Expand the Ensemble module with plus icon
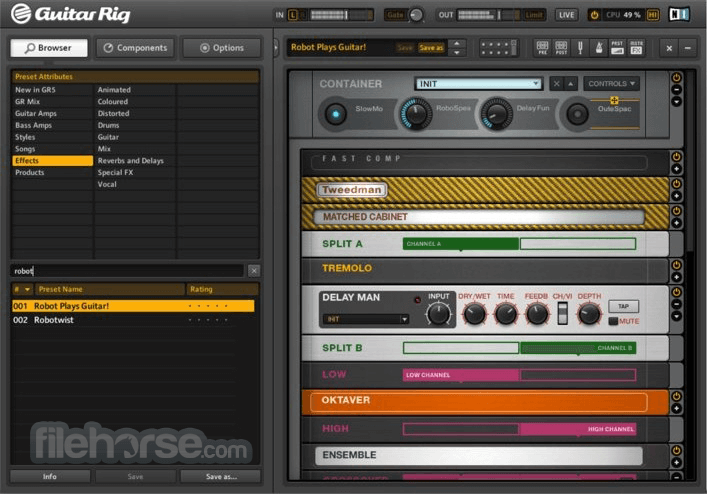The width and height of the screenshot is (707, 494). [676, 462]
